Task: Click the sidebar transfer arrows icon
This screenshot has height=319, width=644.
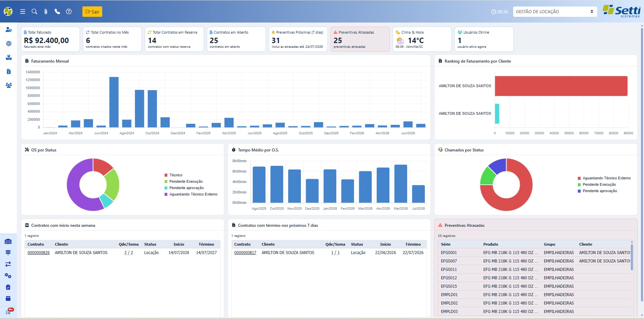Action: tap(8, 264)
